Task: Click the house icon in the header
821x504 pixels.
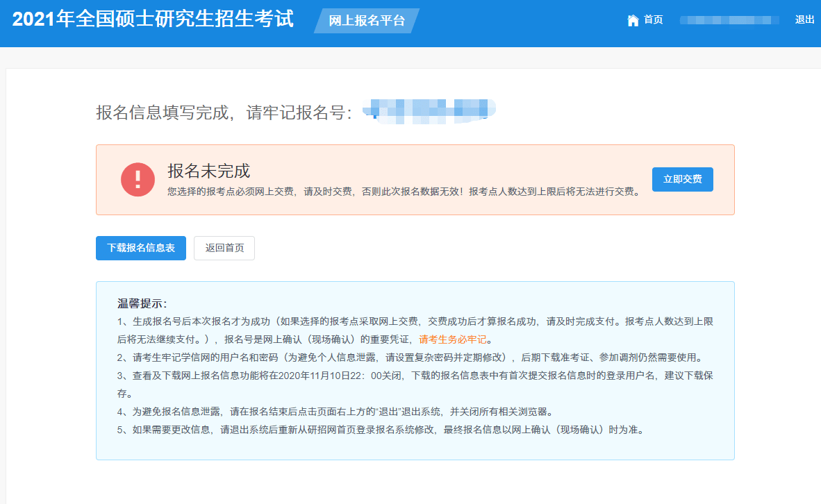Action: tap(633, 20)
